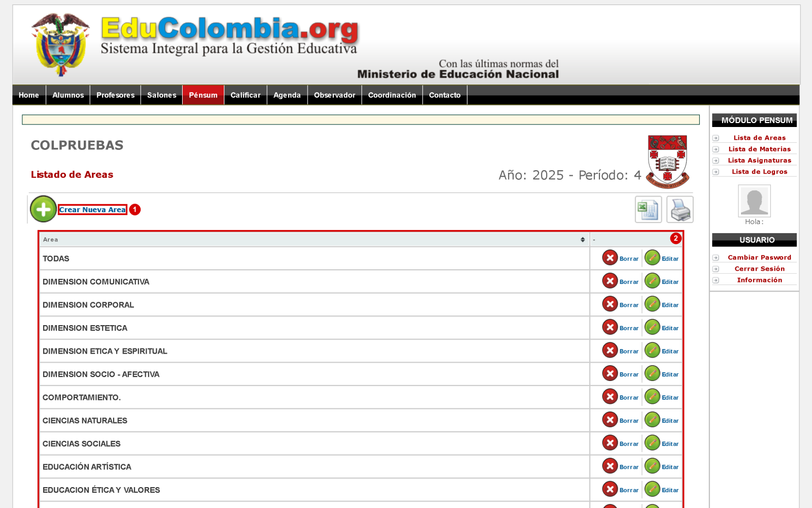812x508 pixels.
Task: Click the arrow bullet beside Cambiar Pasword
Action: 716,258
